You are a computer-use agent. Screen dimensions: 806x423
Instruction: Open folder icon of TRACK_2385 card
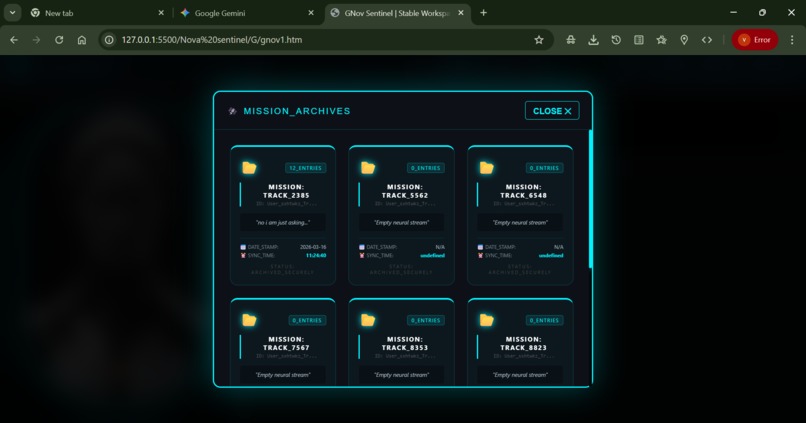point(249,168)
